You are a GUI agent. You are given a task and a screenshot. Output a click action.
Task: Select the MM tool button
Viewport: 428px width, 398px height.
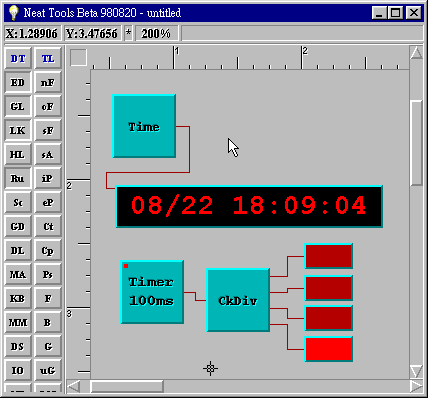[18, 322]
